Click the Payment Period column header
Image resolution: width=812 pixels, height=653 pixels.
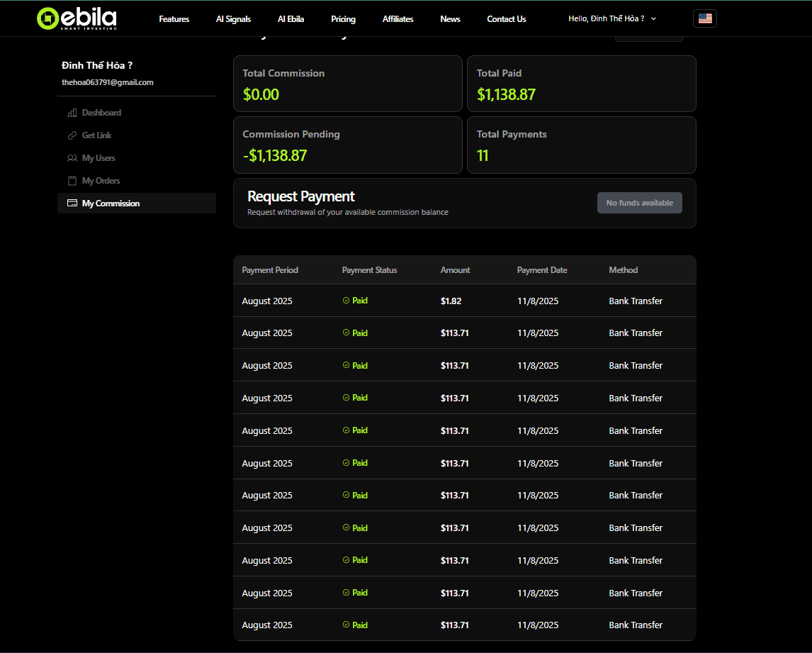(x=270, y=270)
